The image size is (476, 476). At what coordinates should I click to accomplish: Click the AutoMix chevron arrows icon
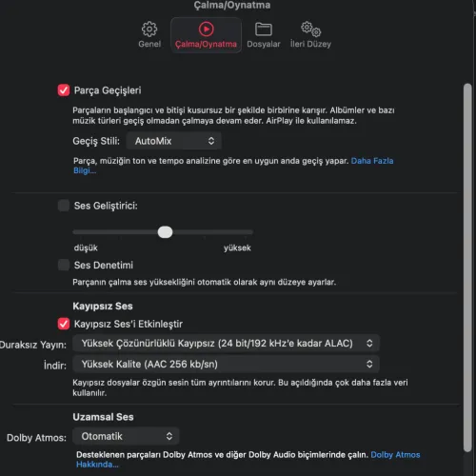[211, 141]
